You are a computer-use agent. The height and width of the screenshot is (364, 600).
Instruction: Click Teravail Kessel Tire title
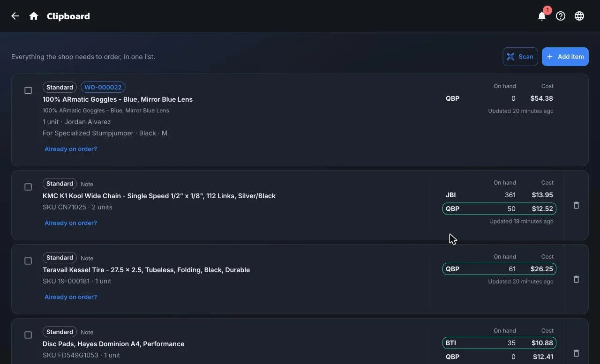coord(146,270)
